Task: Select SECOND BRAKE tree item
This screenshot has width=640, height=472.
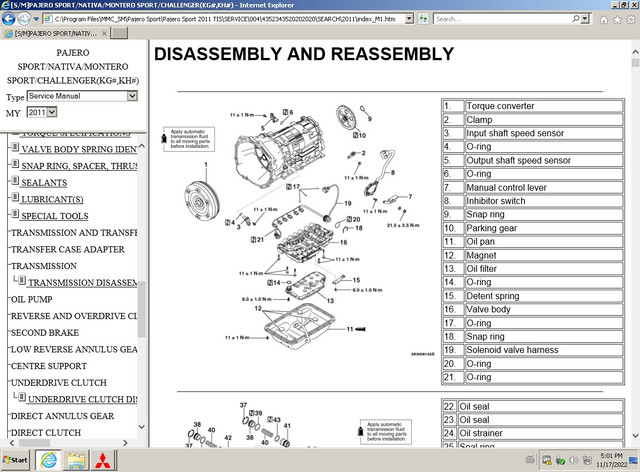Action: point(45,333)
